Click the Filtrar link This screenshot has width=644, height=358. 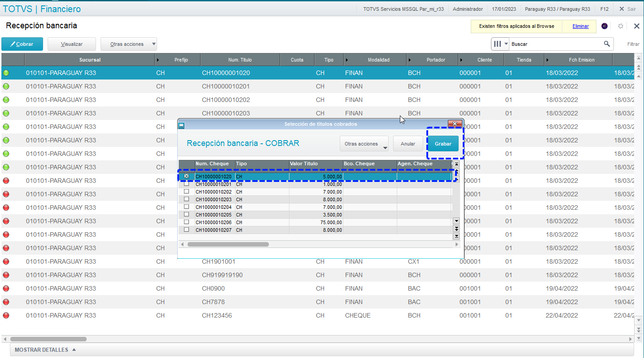pos(633,44)
